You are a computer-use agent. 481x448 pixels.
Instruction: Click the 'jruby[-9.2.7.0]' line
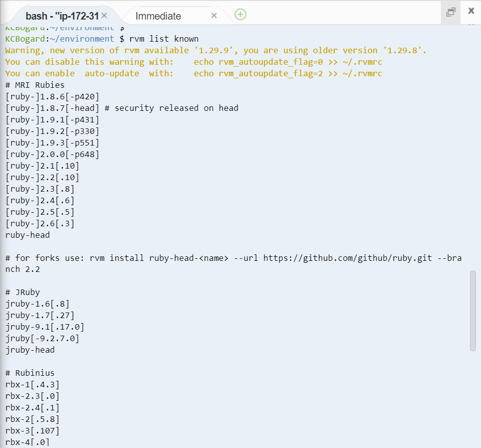click(x=42, y=339)
